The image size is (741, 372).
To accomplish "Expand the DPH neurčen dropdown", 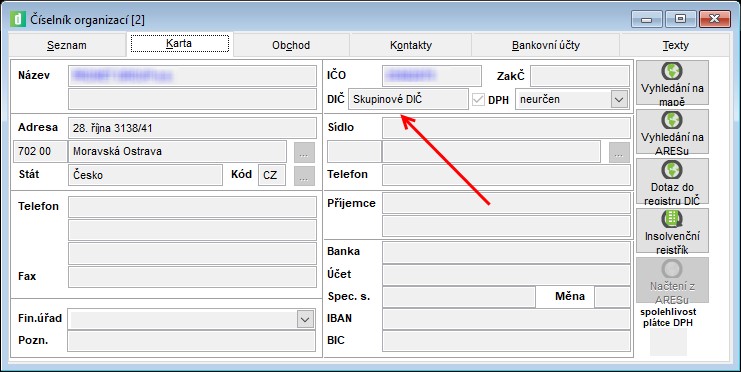I will tap(619, 99).
